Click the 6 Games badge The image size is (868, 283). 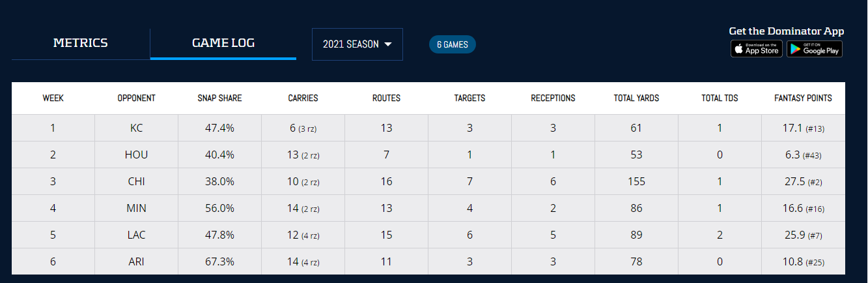click(452, 44)
